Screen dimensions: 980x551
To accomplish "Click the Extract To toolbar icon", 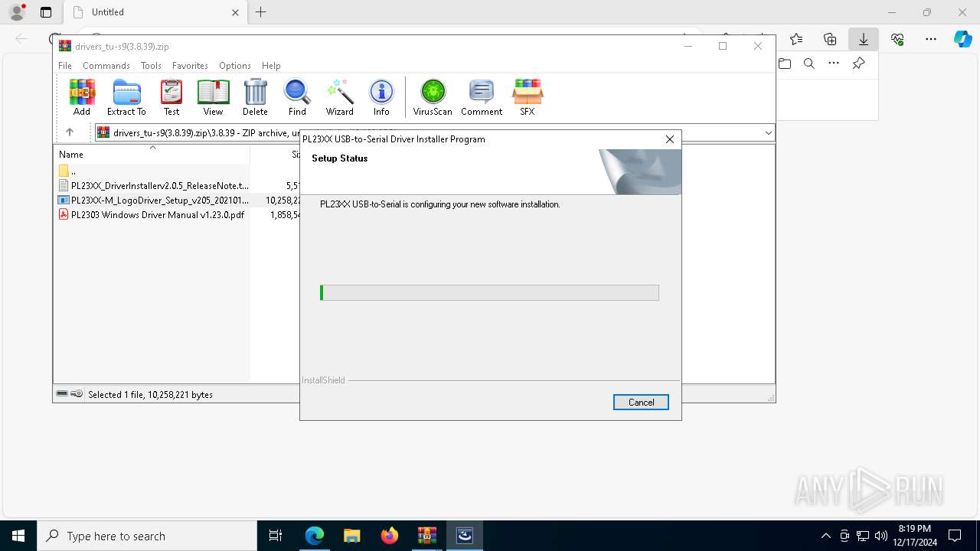I will [x=126, y=97].
